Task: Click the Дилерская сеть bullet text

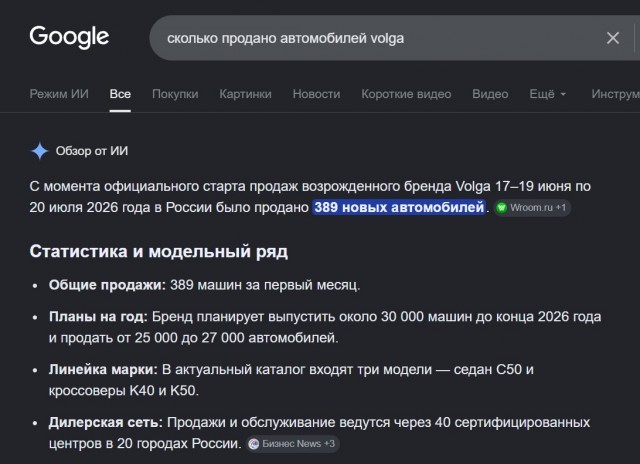Action: (319, 433)
